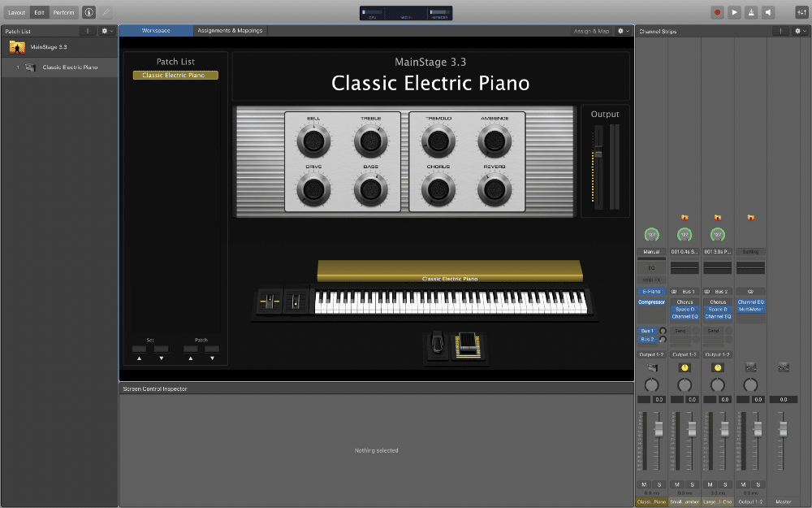Click the Classic Piano channel strip keyboard icon
812x508 pixels.
pyautogui.click(x=652, y=368)
